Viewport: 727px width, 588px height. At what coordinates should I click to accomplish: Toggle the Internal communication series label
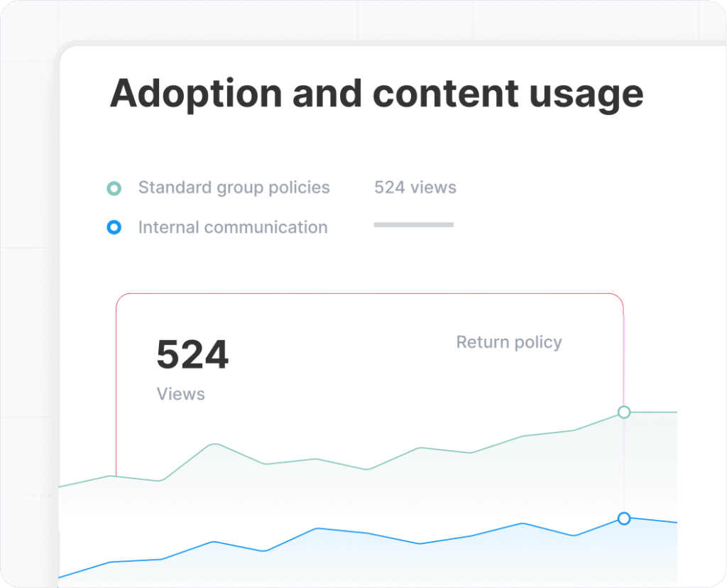tap(233, 228)
